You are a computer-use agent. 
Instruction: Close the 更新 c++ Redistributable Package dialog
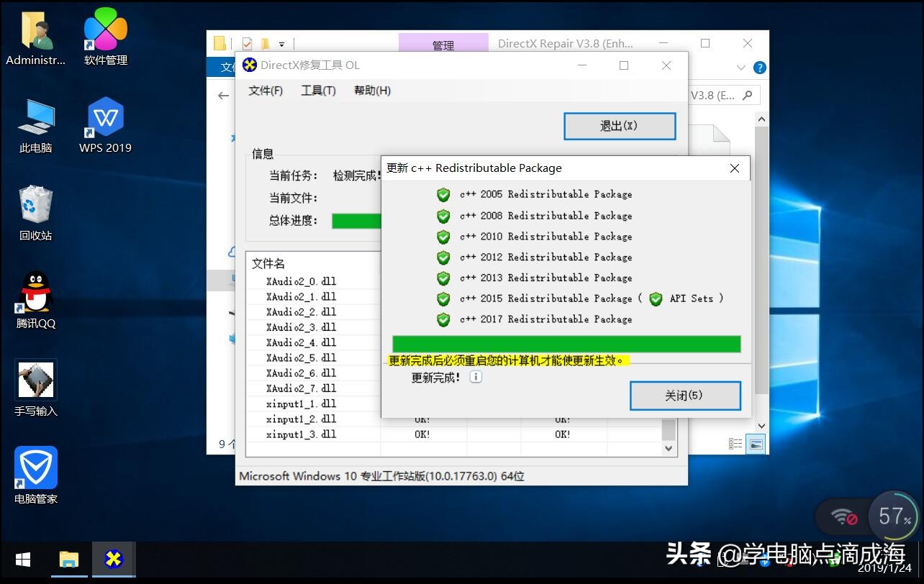[735, 168]
